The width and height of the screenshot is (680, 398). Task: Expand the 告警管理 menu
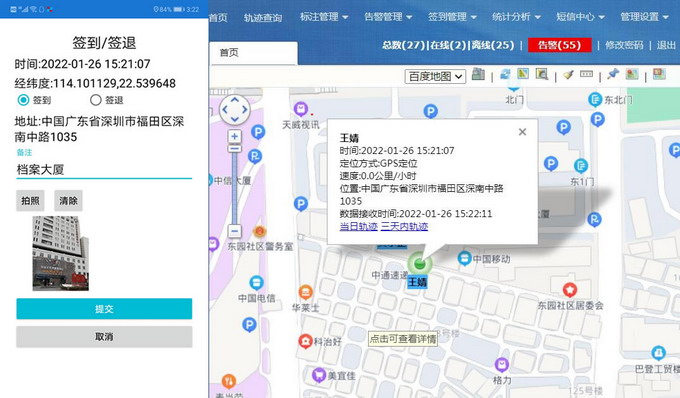[x=388, y=17]
